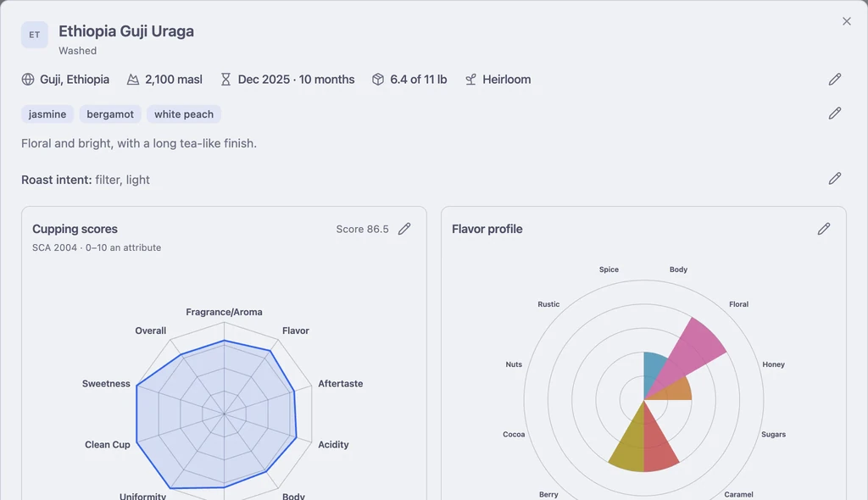Edit the Flavor profile card with its pencil icon

[824, 229]
